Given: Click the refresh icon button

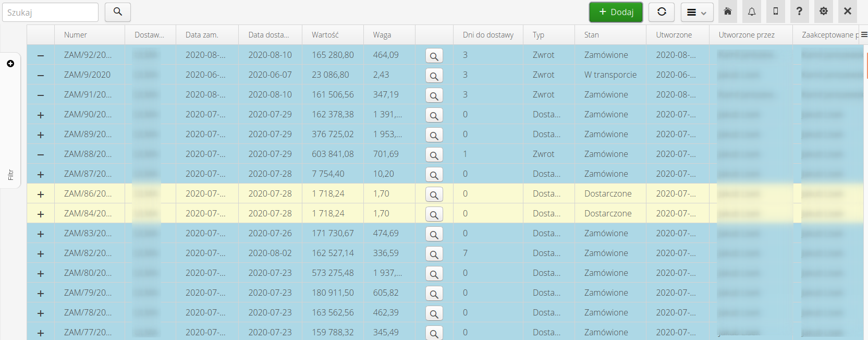Looking at the screenshot, I should [x=662, y=12].
